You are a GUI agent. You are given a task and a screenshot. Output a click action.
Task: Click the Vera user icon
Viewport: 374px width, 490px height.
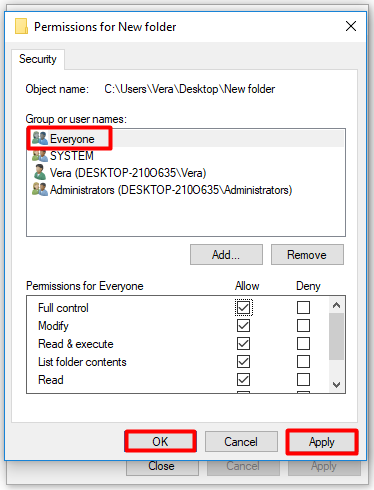pos(40,172)
